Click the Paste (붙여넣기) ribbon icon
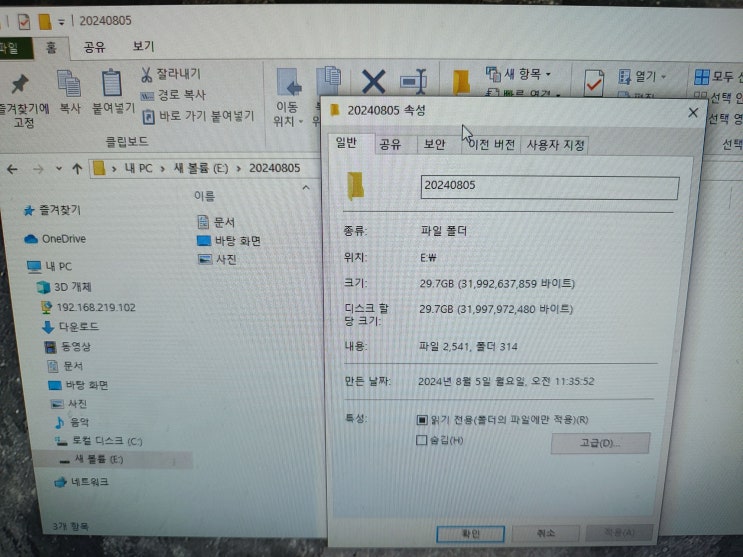The height and width of the screenshot is (557, 743). 112,83
